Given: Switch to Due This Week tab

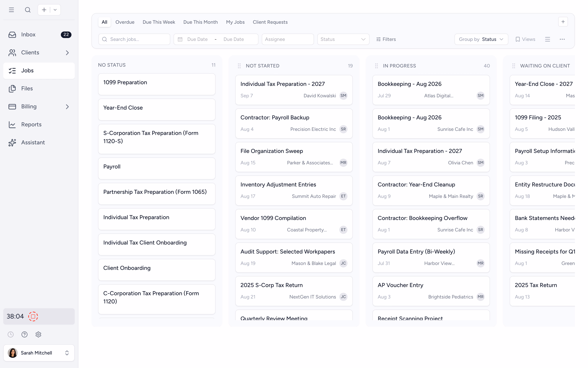Looking at the screenshot, I should 159,22.
